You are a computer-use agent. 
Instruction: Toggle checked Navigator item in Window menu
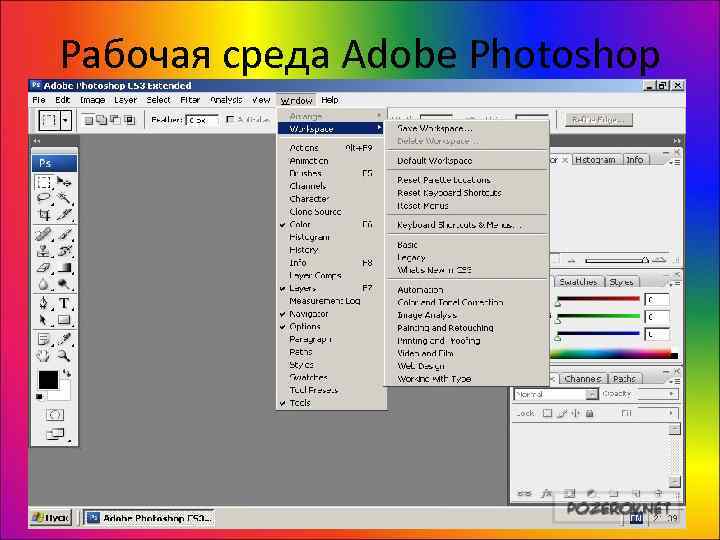pos(331,314)
